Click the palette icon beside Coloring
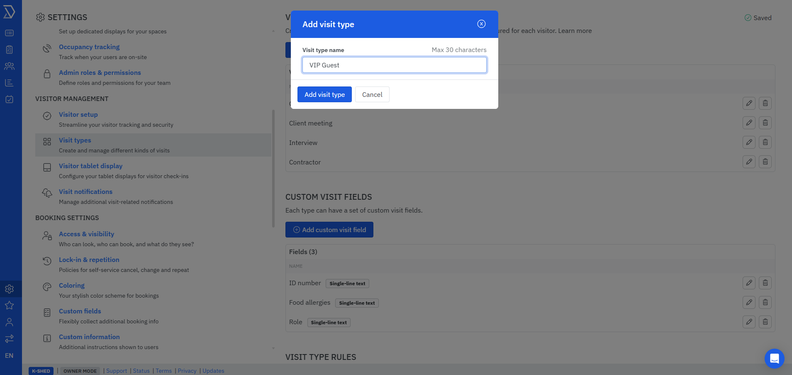This screenshot has height=375, width=792. tap(47, 287)
